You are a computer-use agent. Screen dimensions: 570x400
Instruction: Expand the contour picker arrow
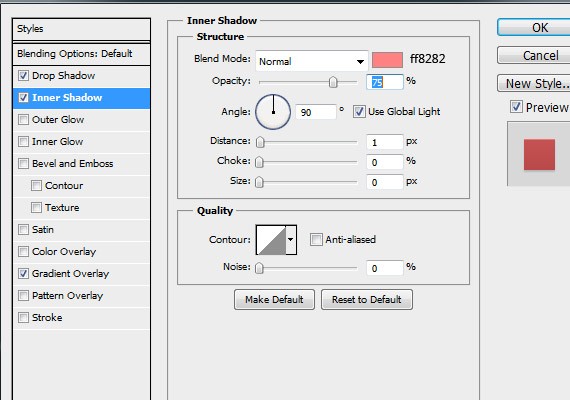point(291,240)
